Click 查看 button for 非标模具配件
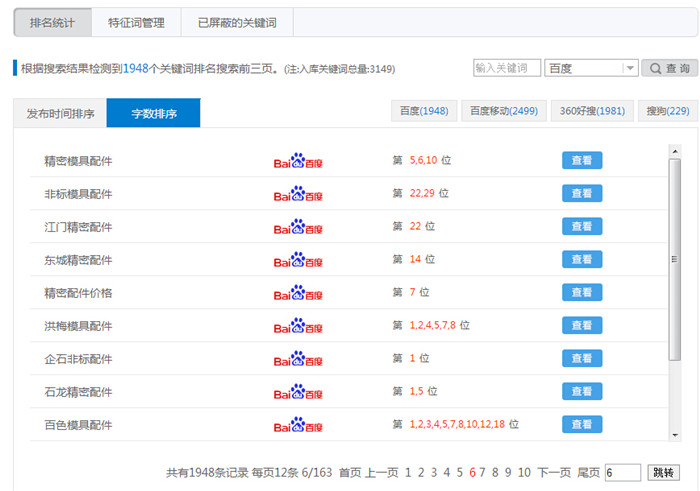Screen dimensions: 700x491 [582, 193]
